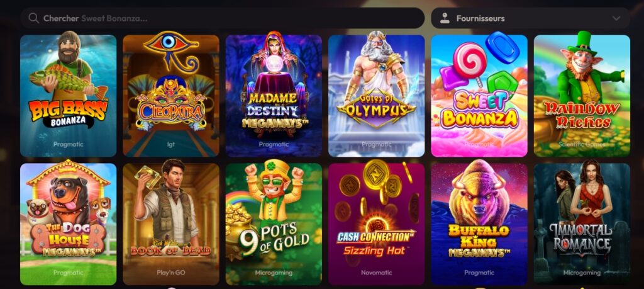Screen dimensions: 644x289
Task: Open Cash Connection Sizzling Hot tile
Action: [376, 224]
